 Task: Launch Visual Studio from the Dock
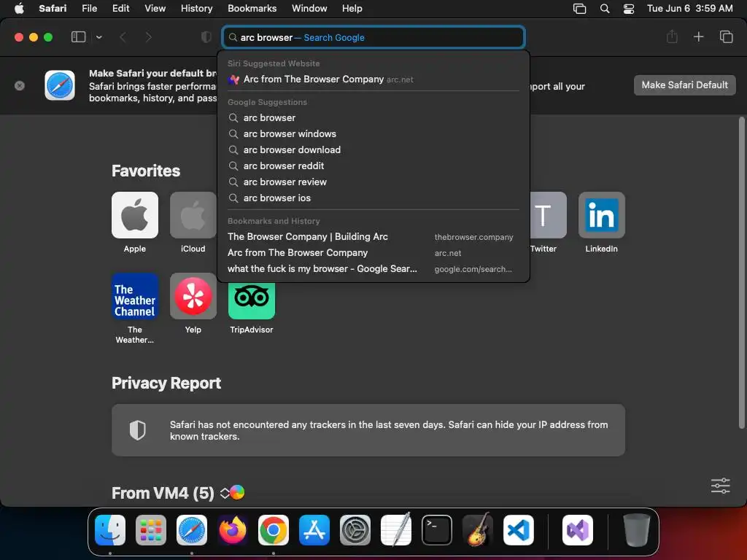click(578, 530)
